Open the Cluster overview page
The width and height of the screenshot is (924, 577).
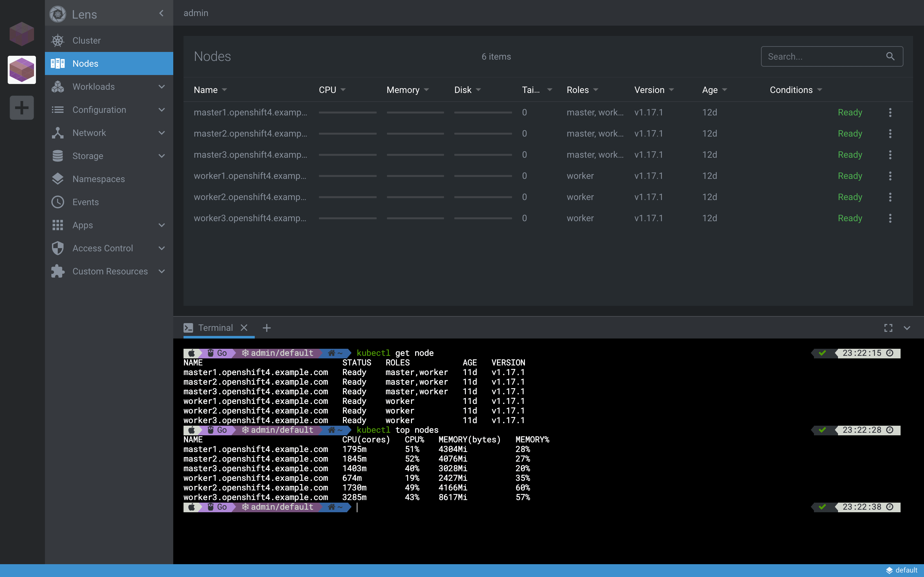tap(87, 40)
